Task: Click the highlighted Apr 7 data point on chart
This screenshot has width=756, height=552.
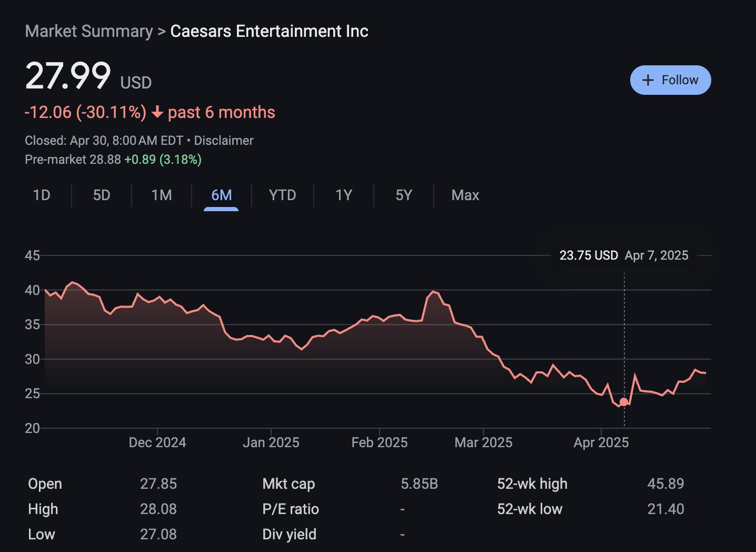Action: click(x=624, y=402)
